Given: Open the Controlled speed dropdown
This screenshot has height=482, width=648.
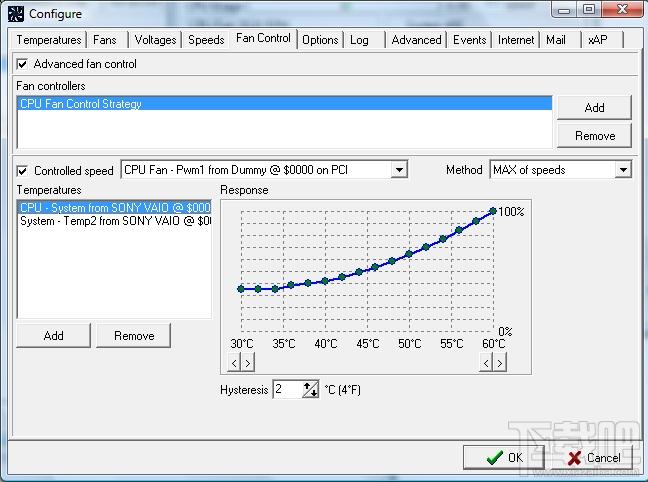Looking at the screenshot, I should (x=399, y=169).
